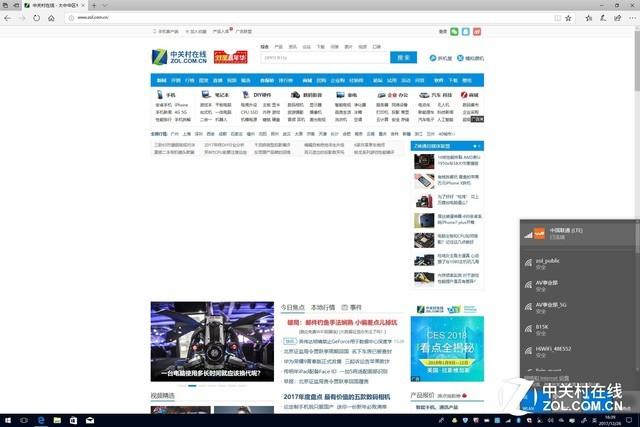This screenshot has height=427, width=640.
Task: Open the drone slideshow image
Action: [x=212, y=342]
